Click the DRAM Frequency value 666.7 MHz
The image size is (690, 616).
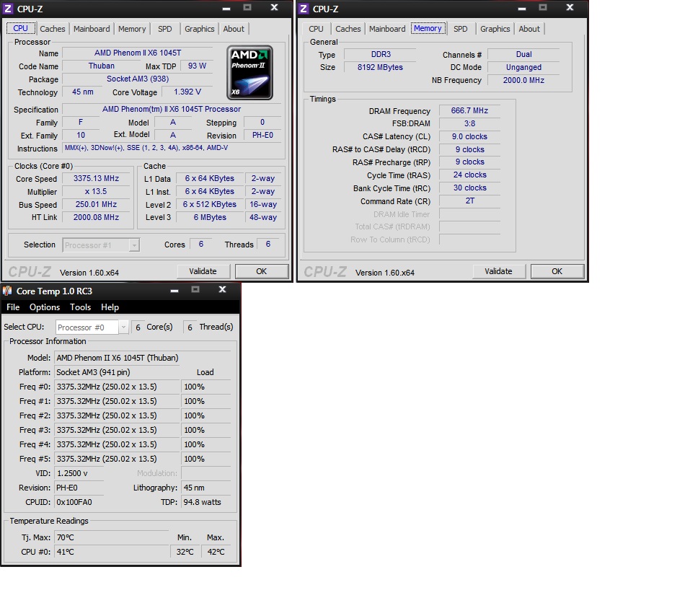pyautogui.click(x=470, y=110)
